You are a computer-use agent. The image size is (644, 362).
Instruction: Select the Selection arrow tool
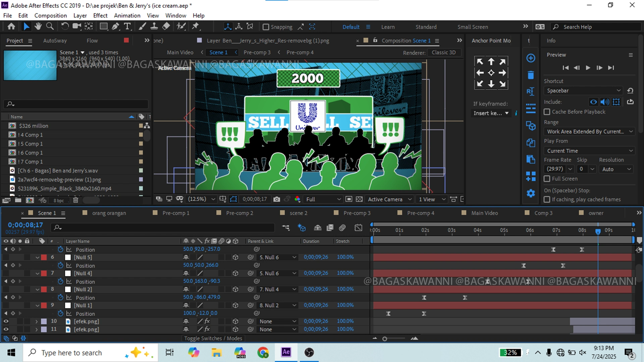26,26
